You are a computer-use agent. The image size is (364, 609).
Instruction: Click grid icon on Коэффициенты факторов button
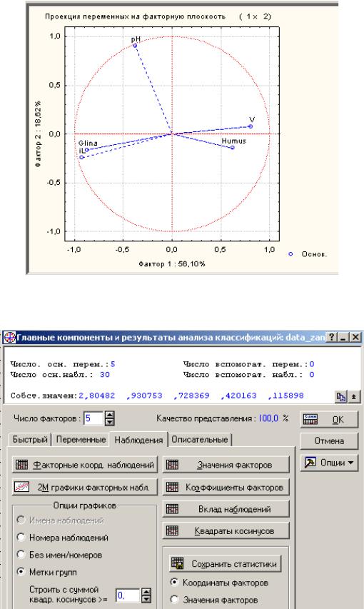172,487
